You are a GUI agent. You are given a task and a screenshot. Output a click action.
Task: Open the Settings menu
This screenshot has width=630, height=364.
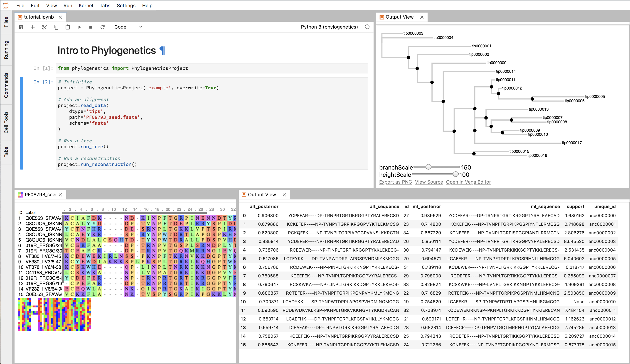tap(126, 5)
